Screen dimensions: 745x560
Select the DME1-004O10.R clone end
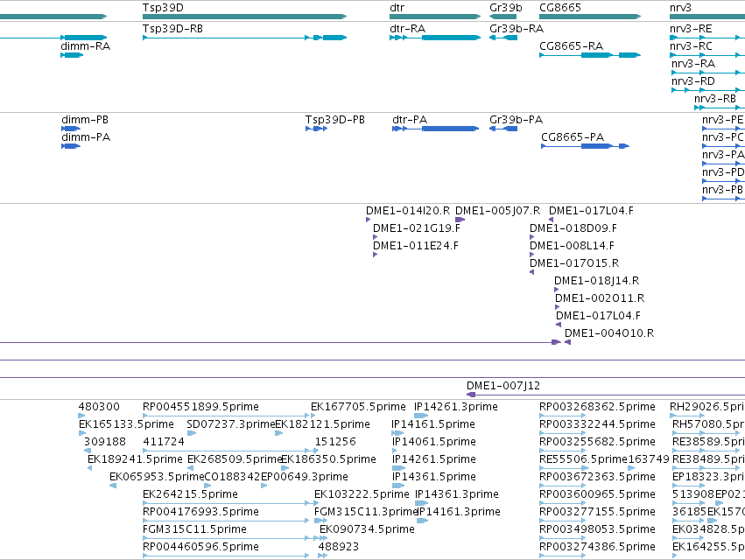tap(608, 333)
